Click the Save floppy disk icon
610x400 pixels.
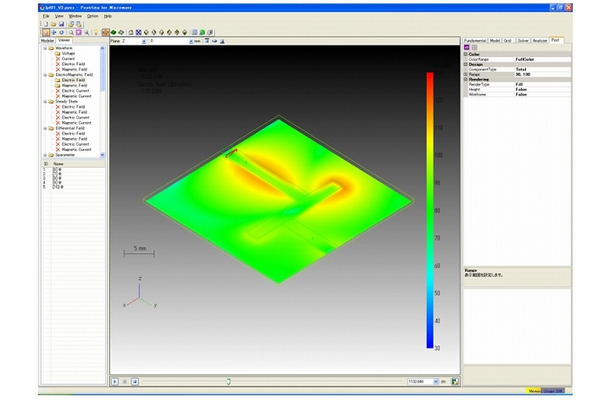tap(61, 24)
